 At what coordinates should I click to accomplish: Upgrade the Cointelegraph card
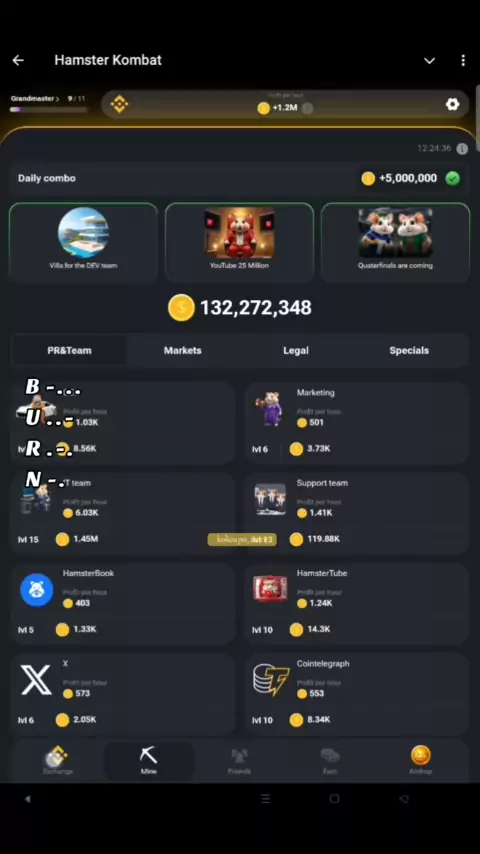tap(356, 694)
